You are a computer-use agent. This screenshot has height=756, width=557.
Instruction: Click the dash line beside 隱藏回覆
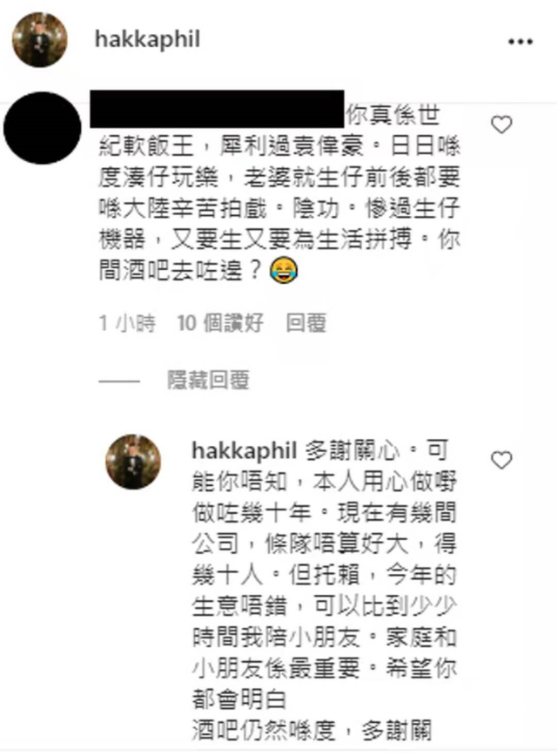[x=119, y=381]
